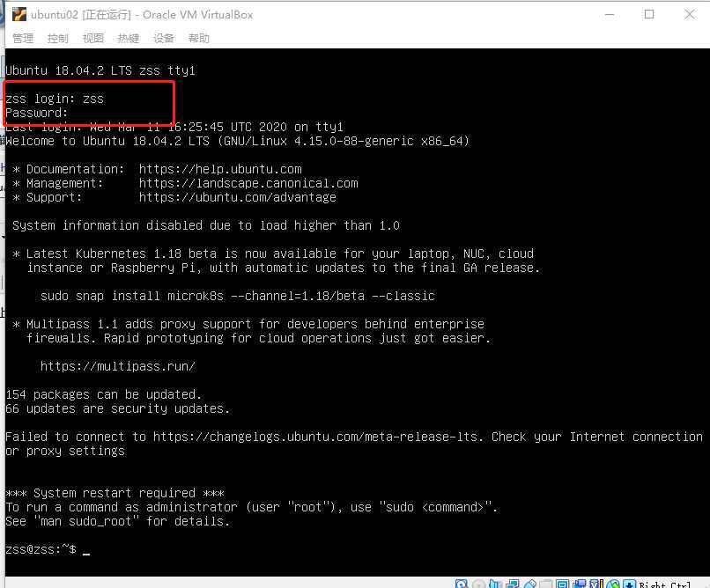Open the 控制 menu
Image resolution: width=710 pixels, height=588 pixels.
[x=58, y=39]
